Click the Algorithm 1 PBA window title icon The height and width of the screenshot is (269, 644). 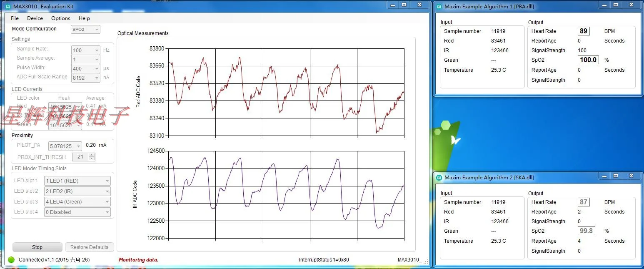[x=439, y=6]
